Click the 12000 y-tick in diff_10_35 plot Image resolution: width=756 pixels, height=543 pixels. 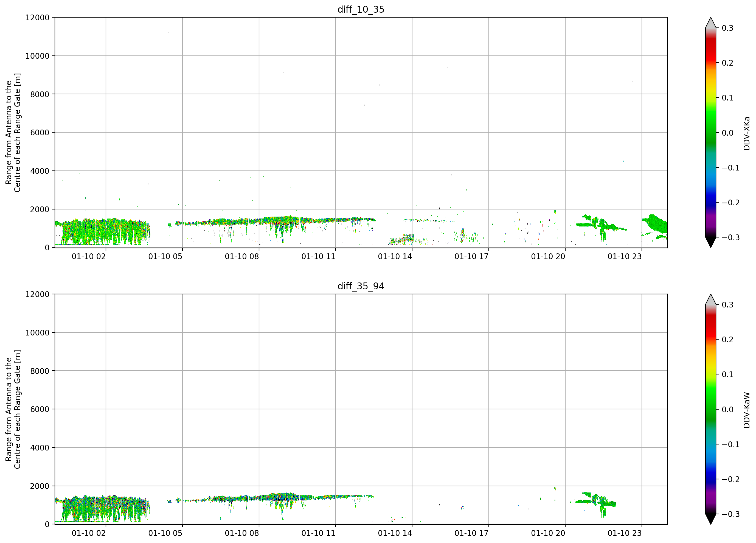coord(37,17)
